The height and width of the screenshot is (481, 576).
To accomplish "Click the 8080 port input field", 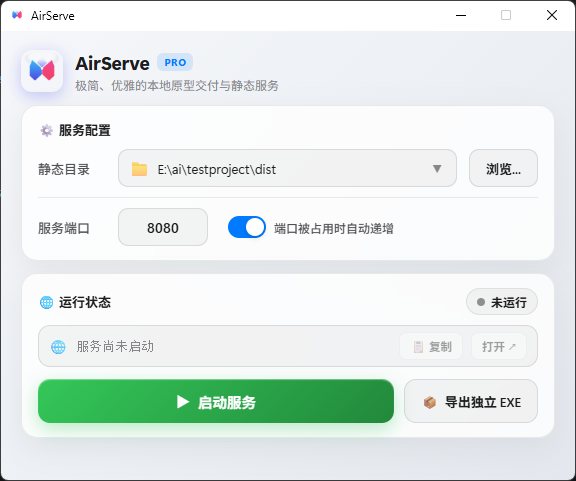I will 163,227.
